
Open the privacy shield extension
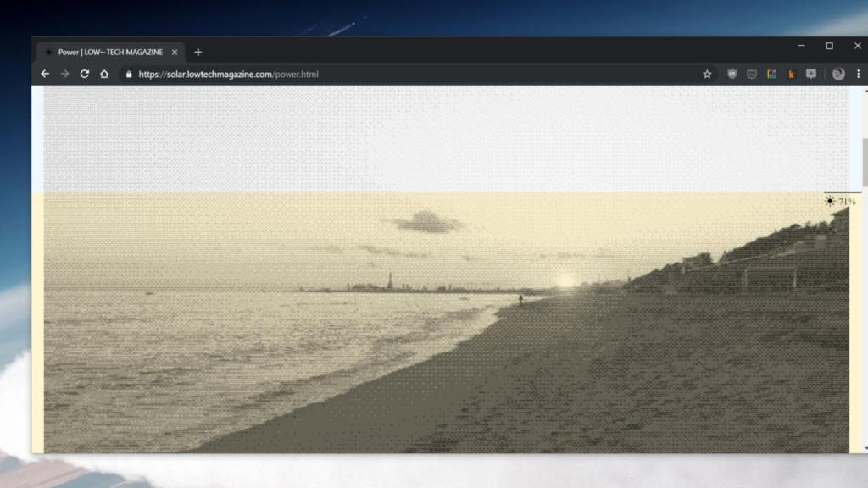click(732, 74)
